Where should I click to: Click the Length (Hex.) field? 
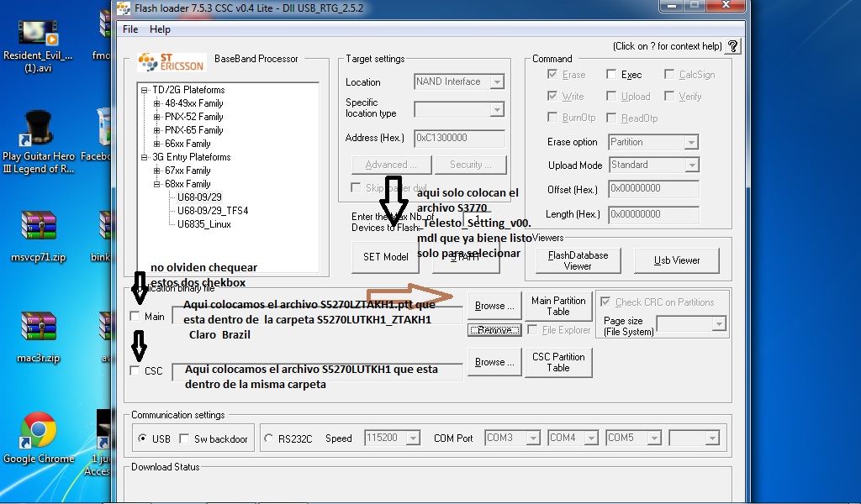click(653, 214)
